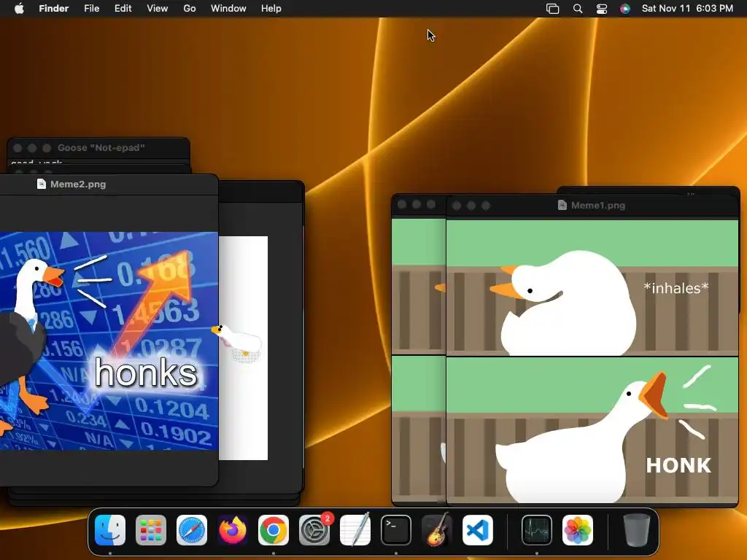Image resolution: width=747 pixels, height=560 pixels.
Task: Open Photos app from the Dock
Action: click(x=578, y=530)
